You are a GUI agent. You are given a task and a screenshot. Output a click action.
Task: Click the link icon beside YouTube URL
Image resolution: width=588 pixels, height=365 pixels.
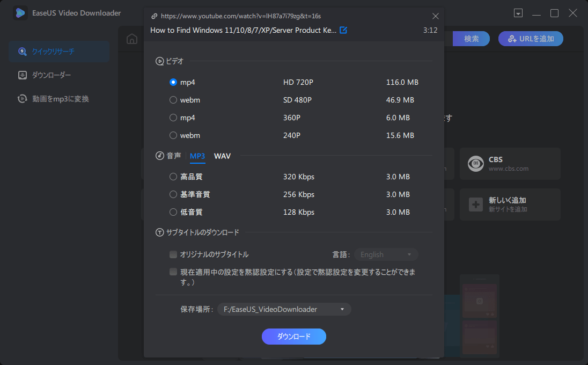155,16
